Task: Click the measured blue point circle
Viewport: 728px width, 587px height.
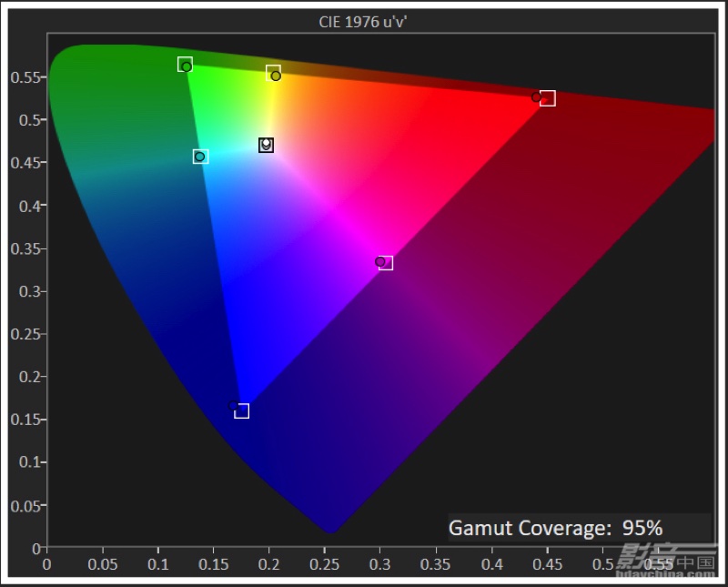Action: coord(234,405)
